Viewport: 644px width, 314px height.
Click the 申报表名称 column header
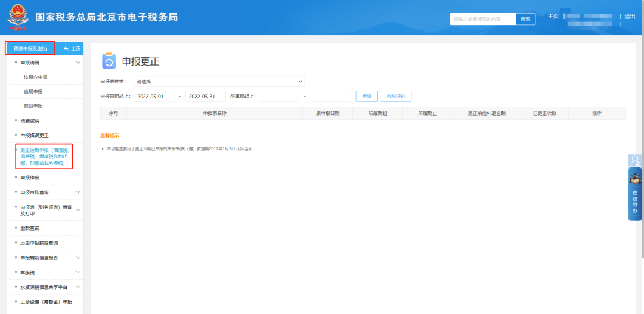[x=215, y=113]
